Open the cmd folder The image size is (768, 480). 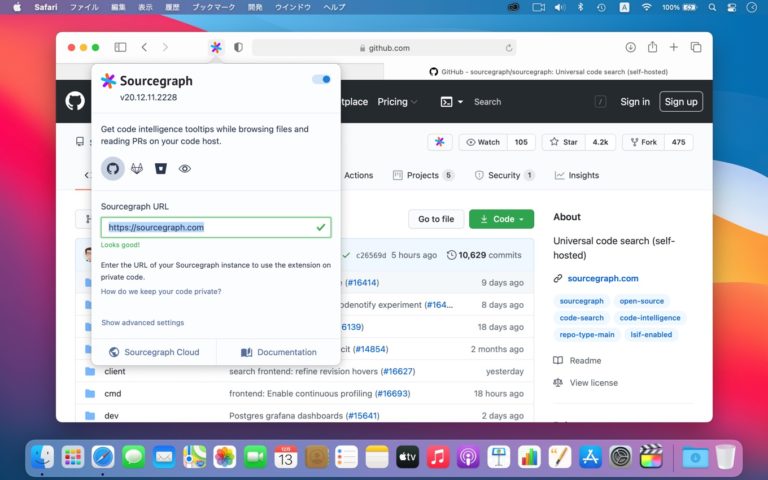pyautogui.click(x=113, y=393)
